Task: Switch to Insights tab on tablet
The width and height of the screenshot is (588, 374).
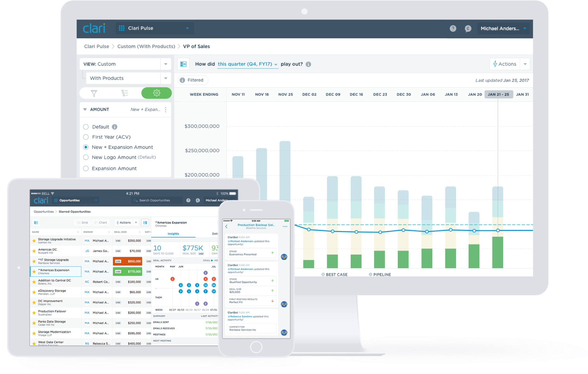Action: coord(173,234)
